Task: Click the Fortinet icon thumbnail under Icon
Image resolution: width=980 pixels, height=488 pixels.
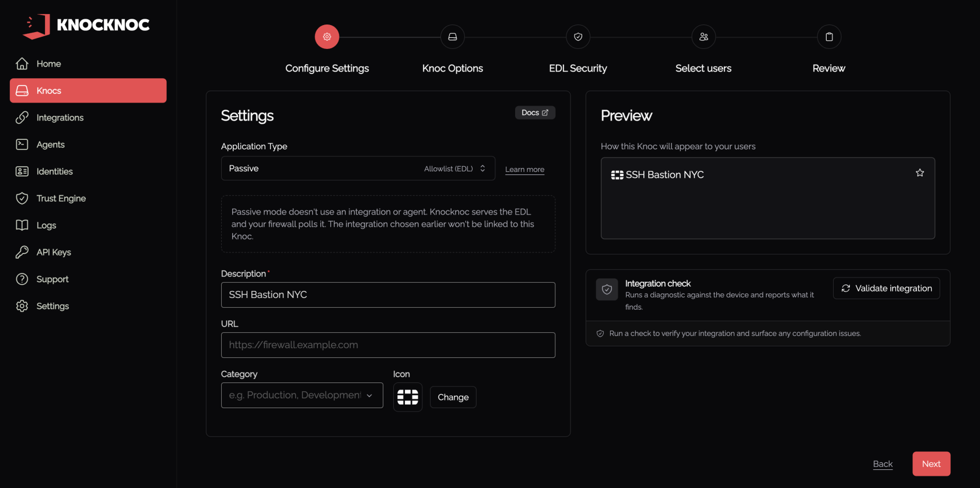Action: click(x=408, y=397)
